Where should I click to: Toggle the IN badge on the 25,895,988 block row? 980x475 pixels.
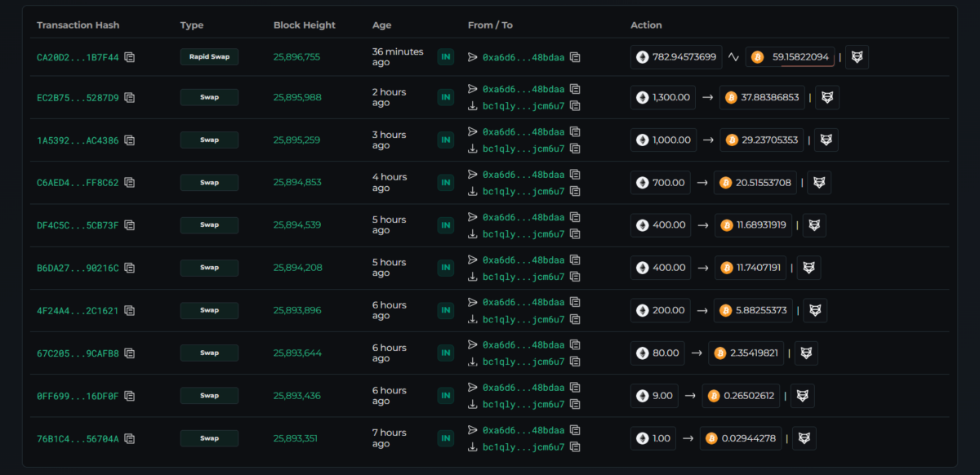(445, 97)
